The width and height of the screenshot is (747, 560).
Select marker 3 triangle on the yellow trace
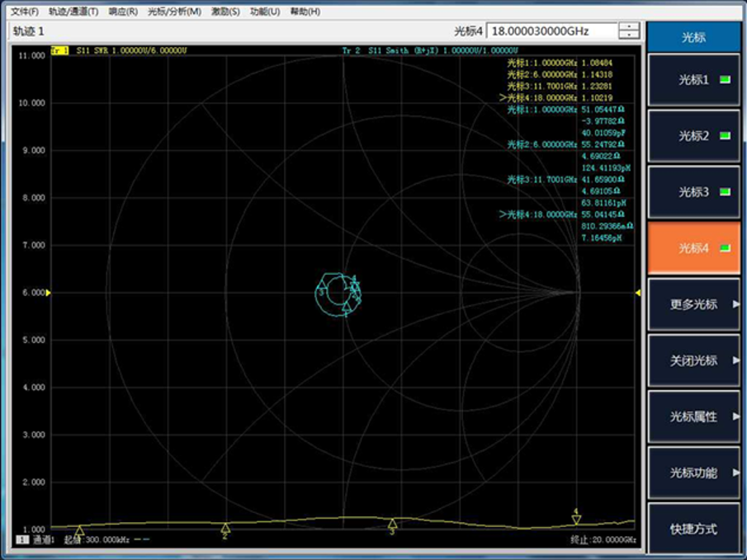pyautogui.click(x=392, y=524)
